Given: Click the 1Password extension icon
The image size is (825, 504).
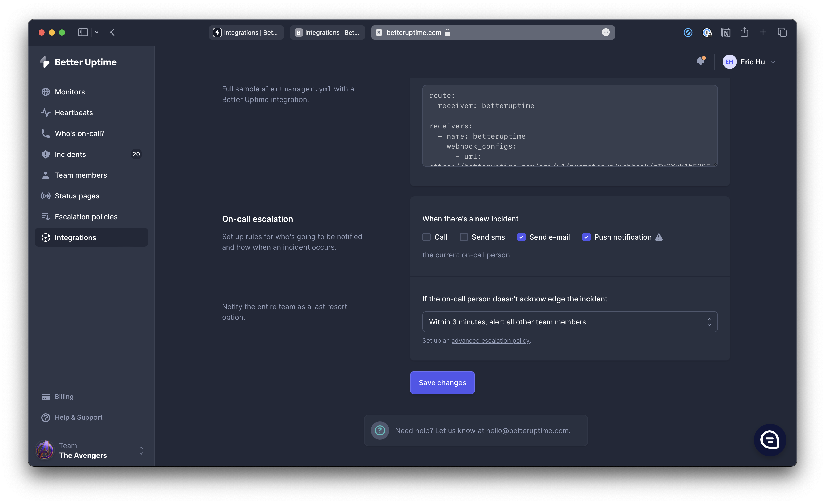Looking at the screenshot, I should (x=707, y=32).
